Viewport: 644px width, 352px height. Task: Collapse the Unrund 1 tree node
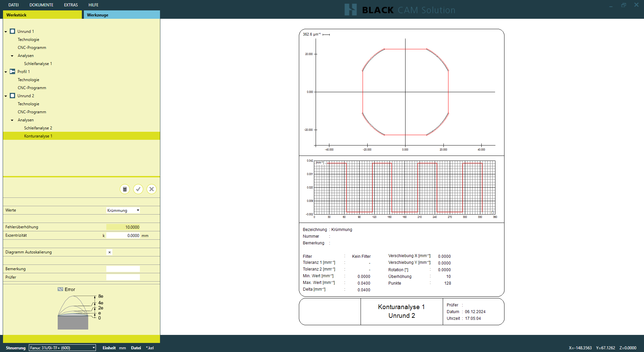pyautogui.click(x=6, y=32)
